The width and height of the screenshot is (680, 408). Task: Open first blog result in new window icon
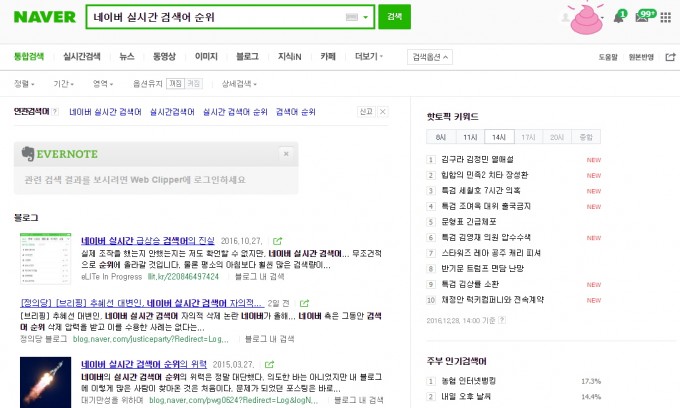tap(278, 241)
